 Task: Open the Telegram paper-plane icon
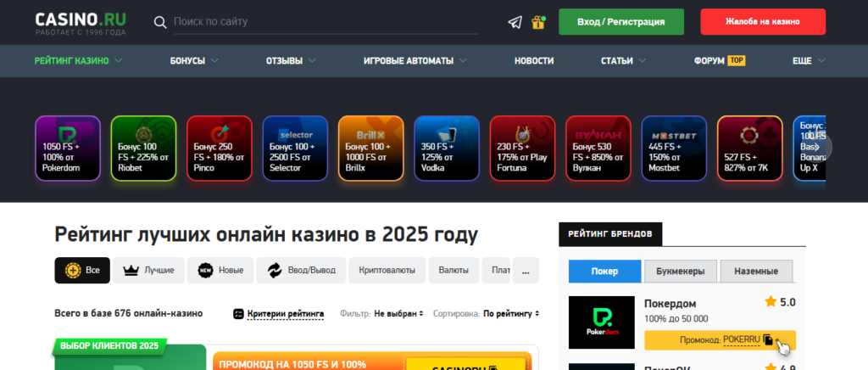(x=515, y=22)
